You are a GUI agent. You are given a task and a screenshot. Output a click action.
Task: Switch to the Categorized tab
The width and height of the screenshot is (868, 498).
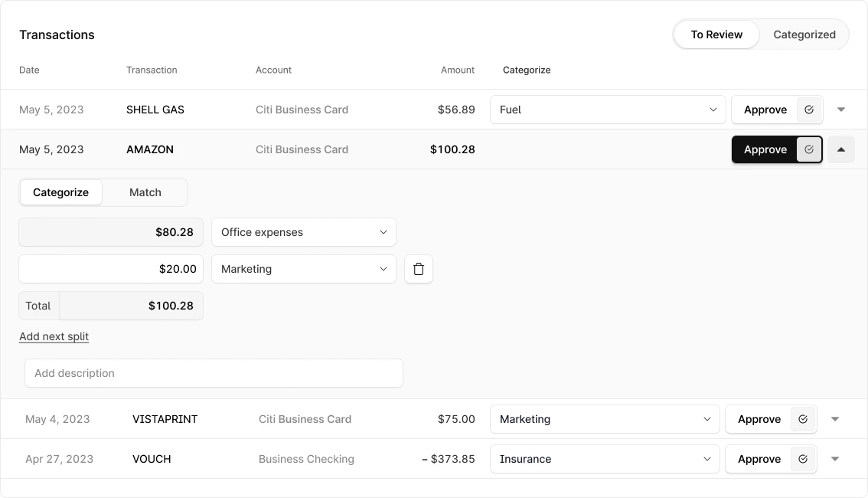pyautogui.click(x=804, y=34)
